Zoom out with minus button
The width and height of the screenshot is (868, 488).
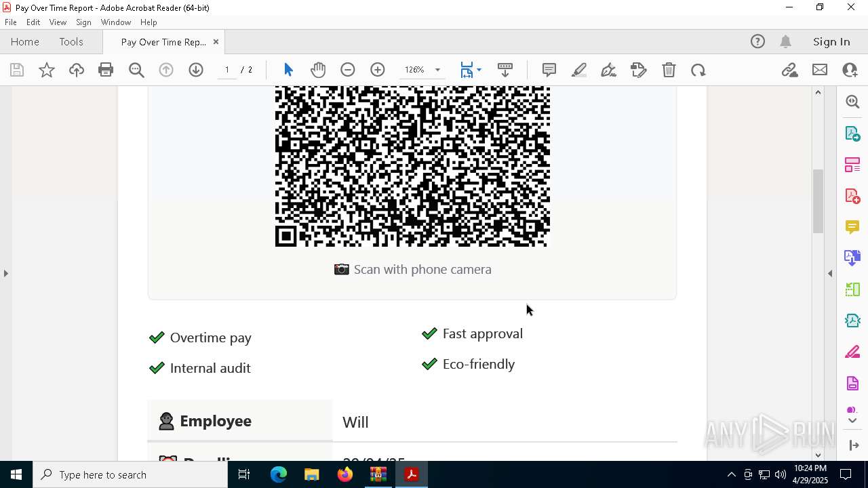[348, 70]
